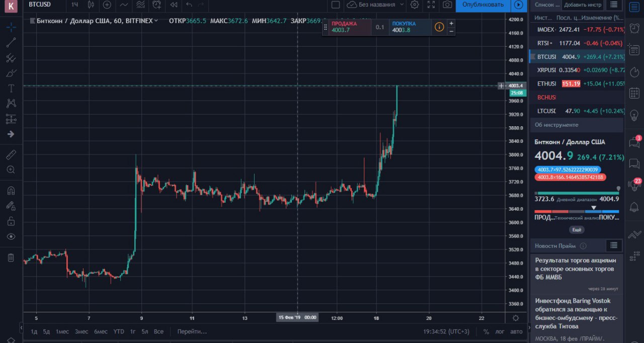Toggle stay-in-drawing-mode pencil lock
The height and width of the screenshot is (343, 644).
[11, 206]
